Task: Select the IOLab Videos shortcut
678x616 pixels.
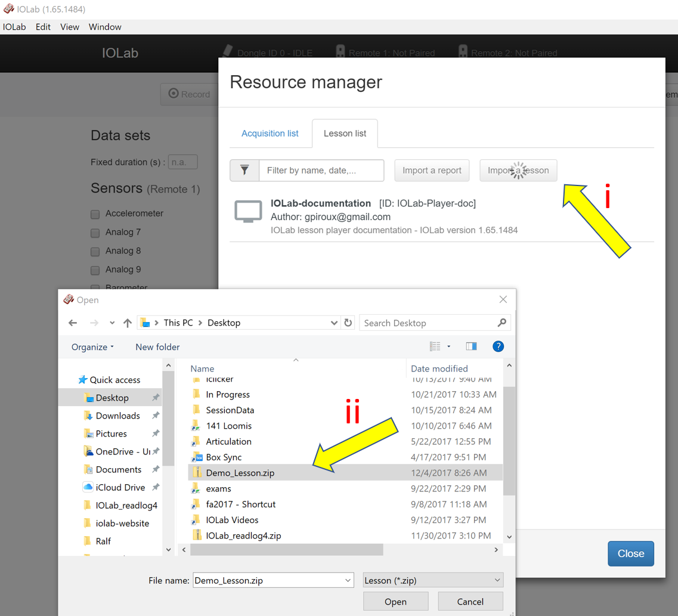Action: point(232,519)
